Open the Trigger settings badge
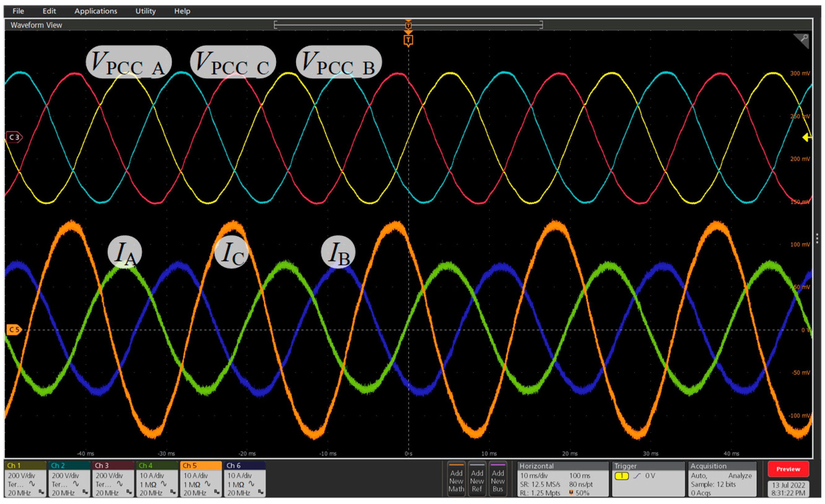This screenshot has height=504, width=825. click(648, 479)
